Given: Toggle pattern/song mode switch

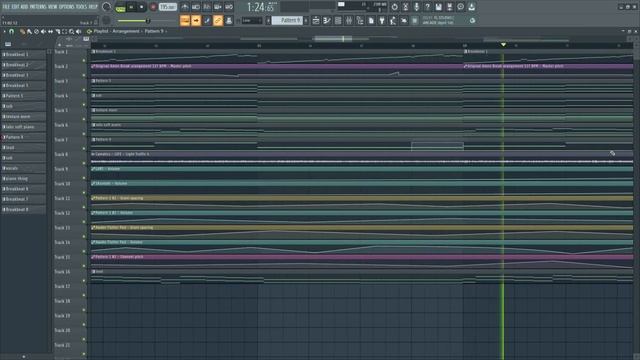Looking at the screenshot, I should point(120,7).
